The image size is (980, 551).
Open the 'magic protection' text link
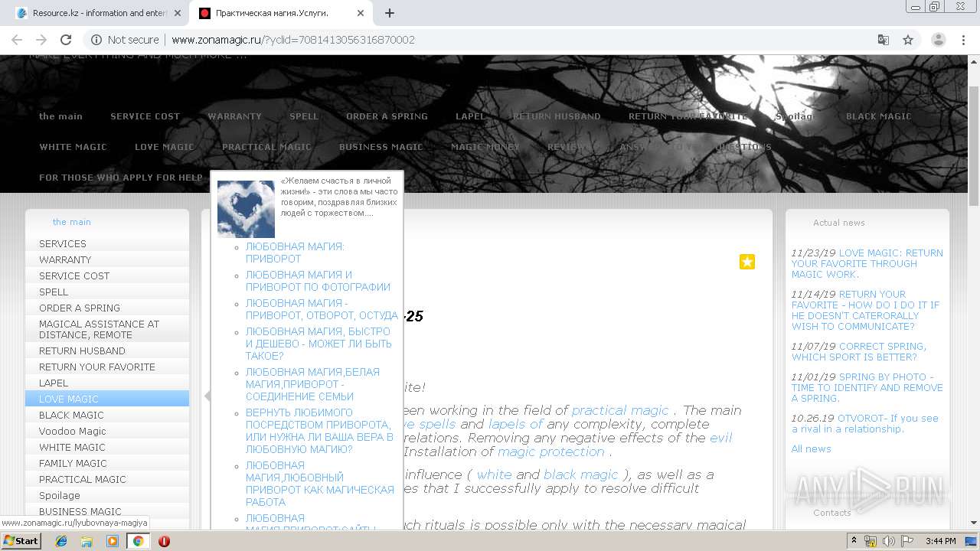pos(551,452)
